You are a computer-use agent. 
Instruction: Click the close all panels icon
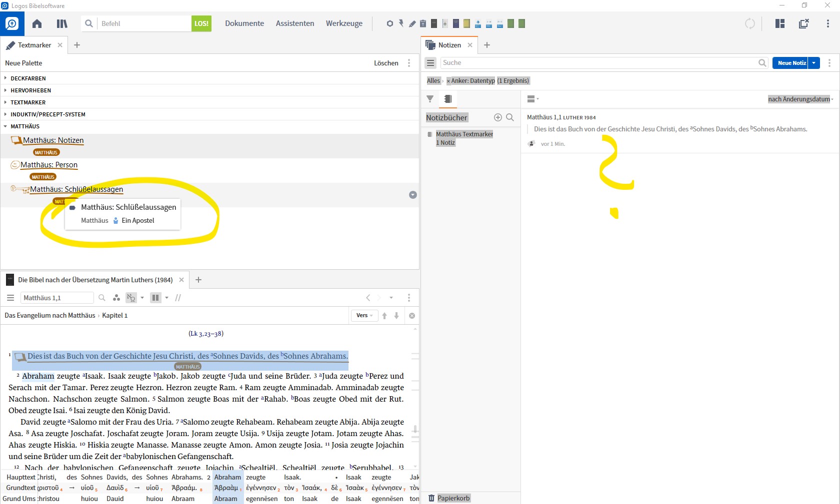[804, 23]
